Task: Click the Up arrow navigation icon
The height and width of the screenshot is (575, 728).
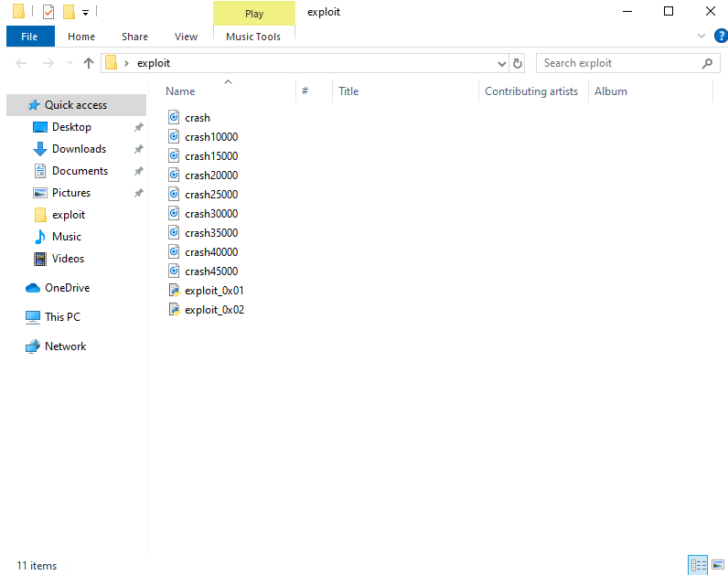Action: pyautogui.click(x=88, y=63)
